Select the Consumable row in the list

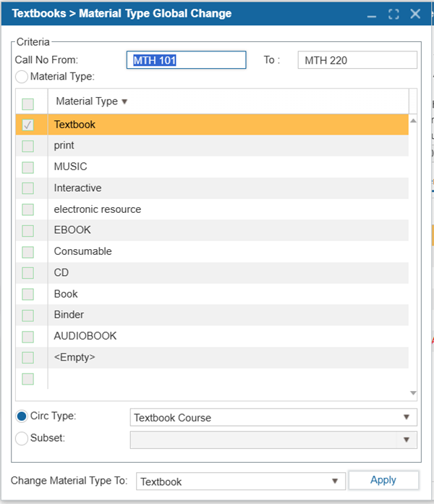pos(212,251)
